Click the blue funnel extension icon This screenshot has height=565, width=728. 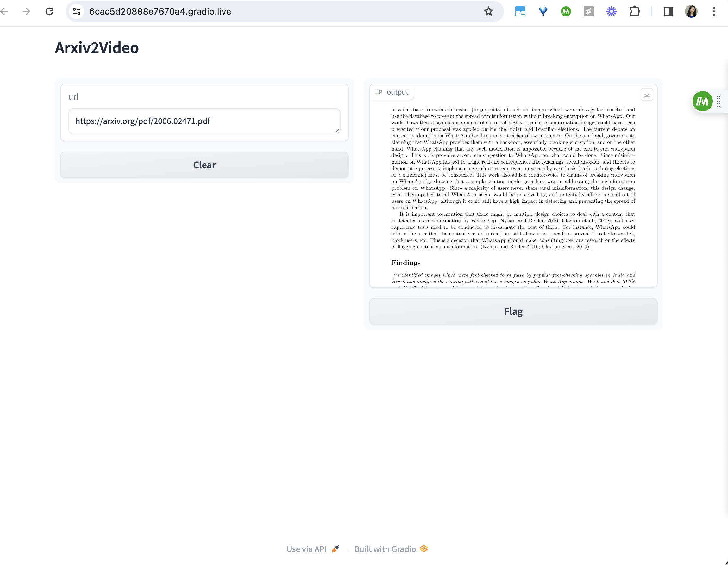pos(543,12)
